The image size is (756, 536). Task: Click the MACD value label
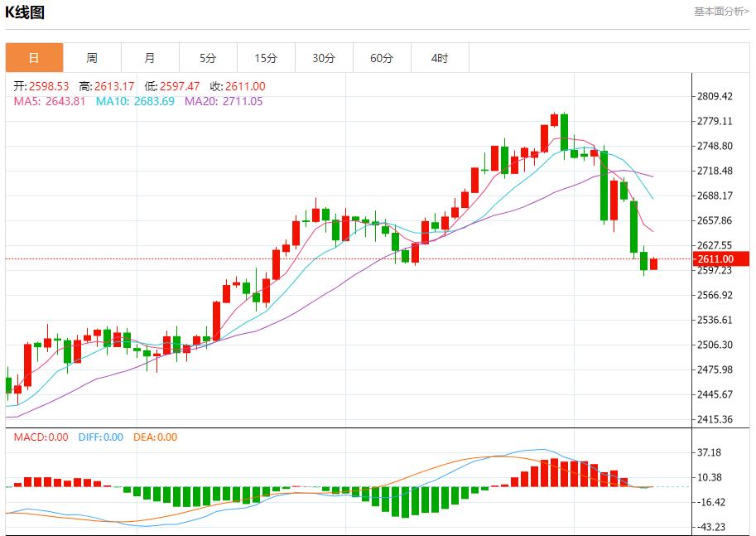pos(41,437)
